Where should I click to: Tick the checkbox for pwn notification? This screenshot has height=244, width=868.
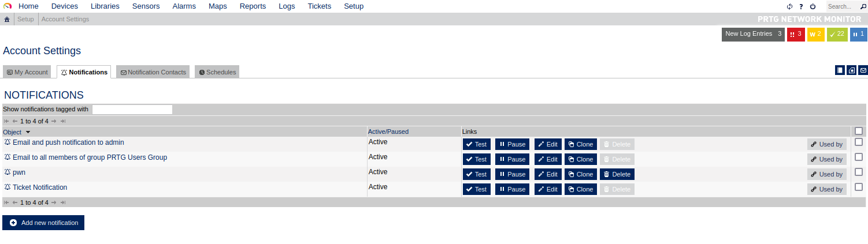tap(859, 172)
